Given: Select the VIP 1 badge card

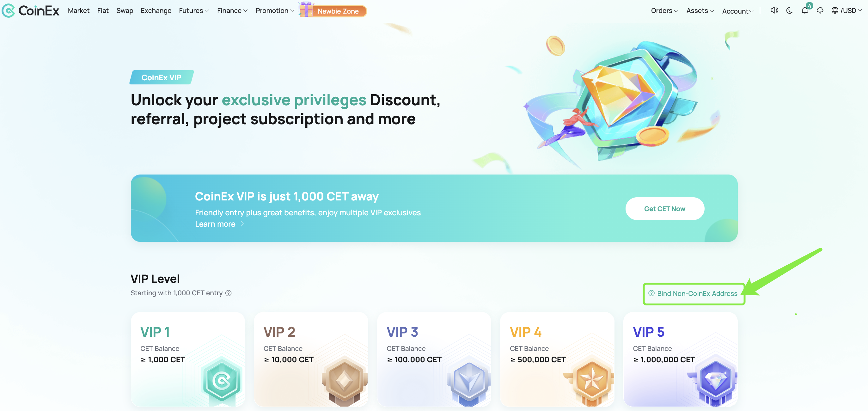Looking at the screenshot, I should coord(188,359).
